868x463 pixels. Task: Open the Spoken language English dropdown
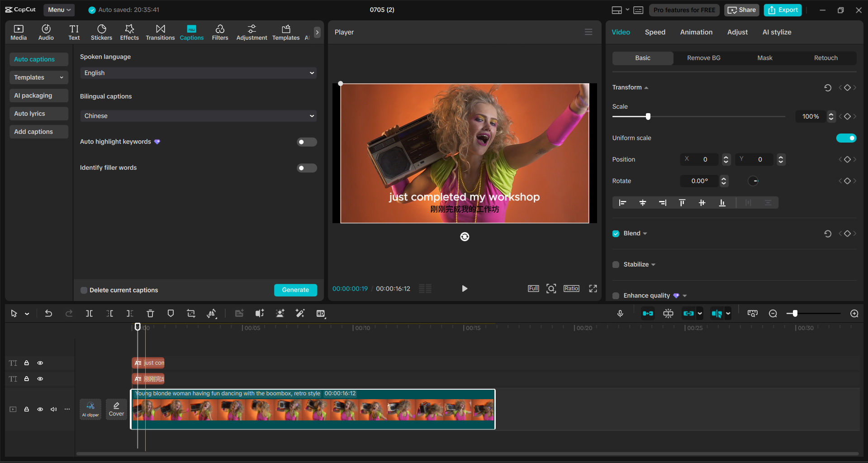click(198, 73)
